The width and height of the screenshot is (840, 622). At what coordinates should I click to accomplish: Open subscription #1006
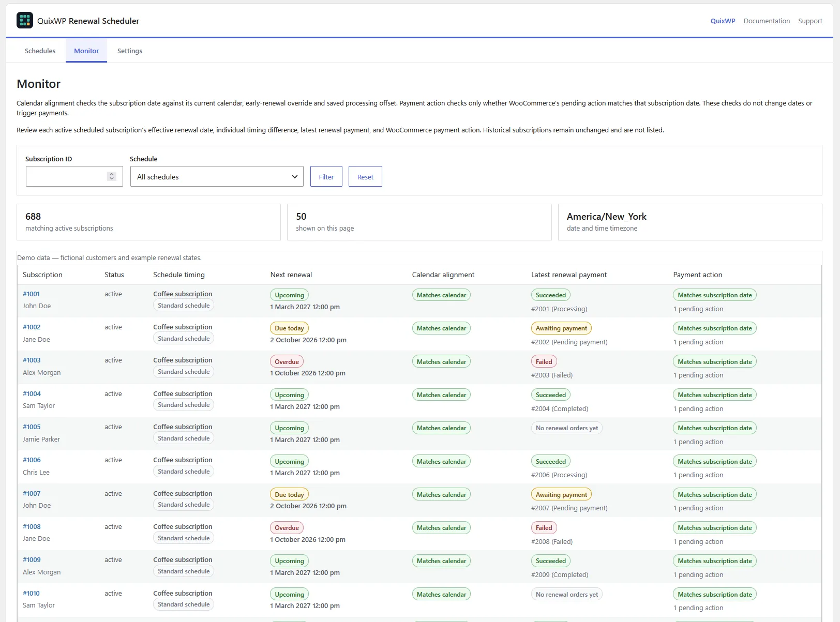pos(32,460)
